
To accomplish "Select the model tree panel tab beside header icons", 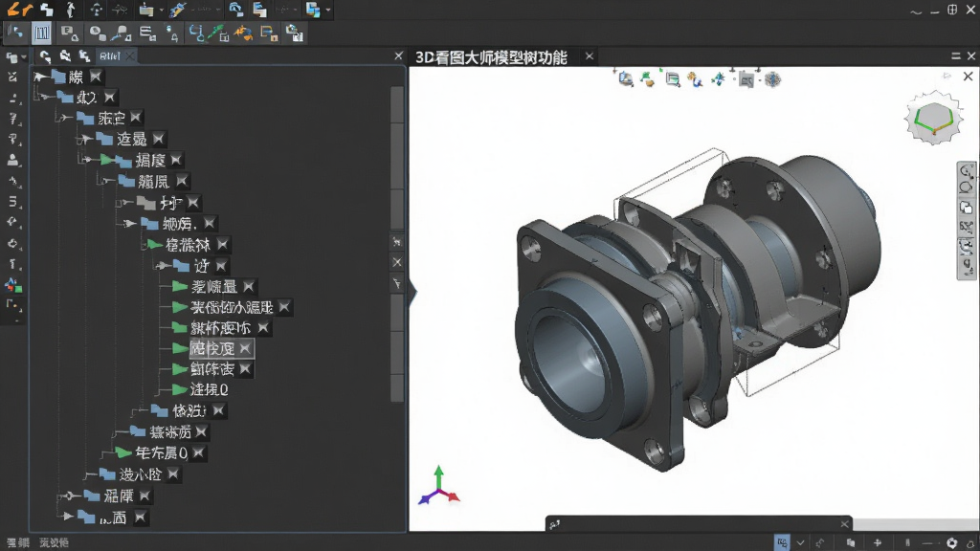I will tap(110, 56).
